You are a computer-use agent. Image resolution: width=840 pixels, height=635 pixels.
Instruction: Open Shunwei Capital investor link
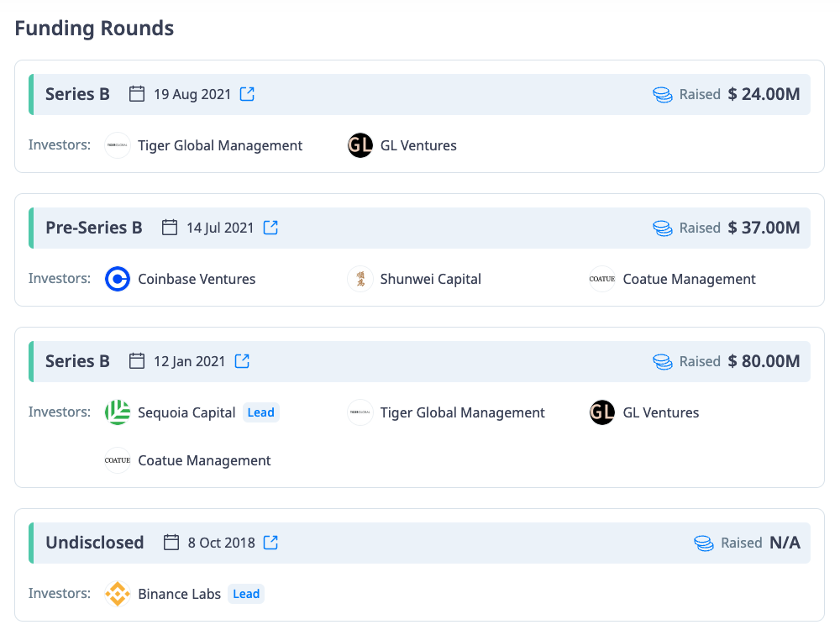click(x=430, y=279)
